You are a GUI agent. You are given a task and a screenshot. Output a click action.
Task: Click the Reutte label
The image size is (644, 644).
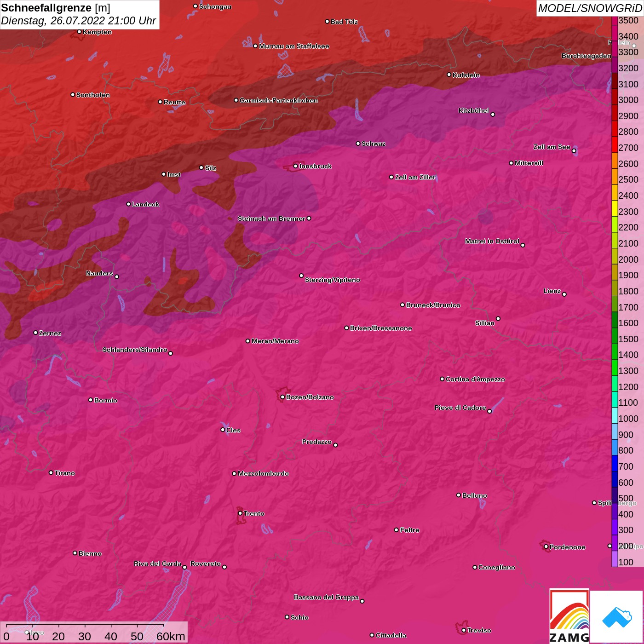pyautogui.click(x=174, y=102)
